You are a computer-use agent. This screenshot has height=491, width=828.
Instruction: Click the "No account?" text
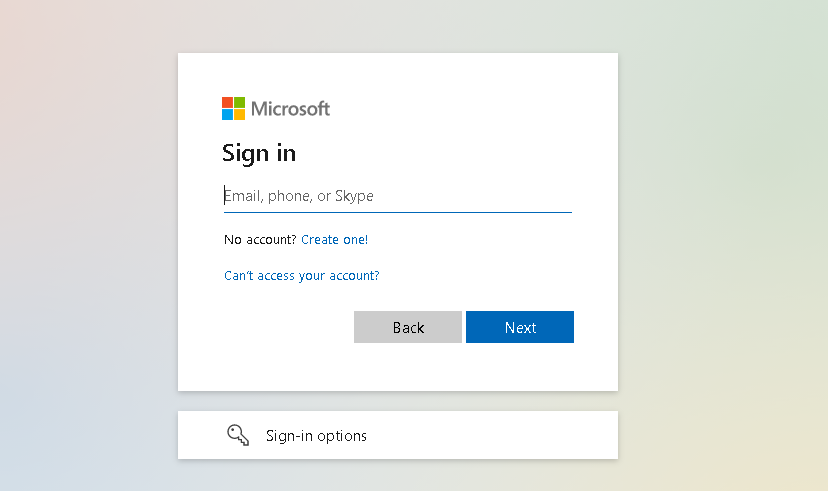tap(260, 240)
